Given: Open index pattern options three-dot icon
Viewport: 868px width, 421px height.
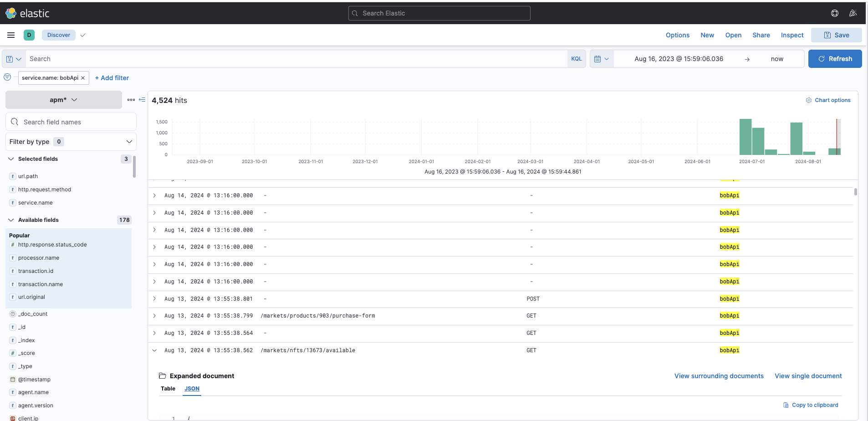Looking at the screenshot, I should click(x=131, y=100).
